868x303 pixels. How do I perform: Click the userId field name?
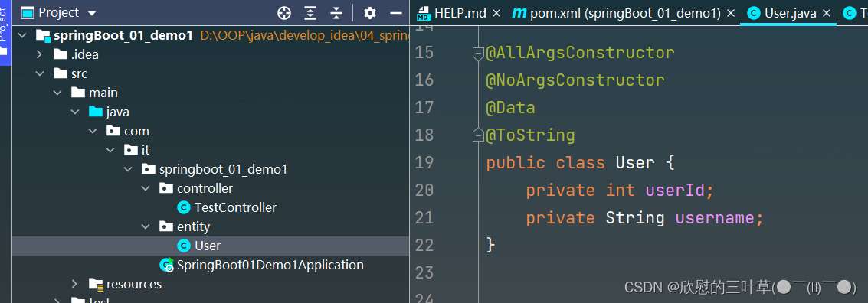click(675, 191)
